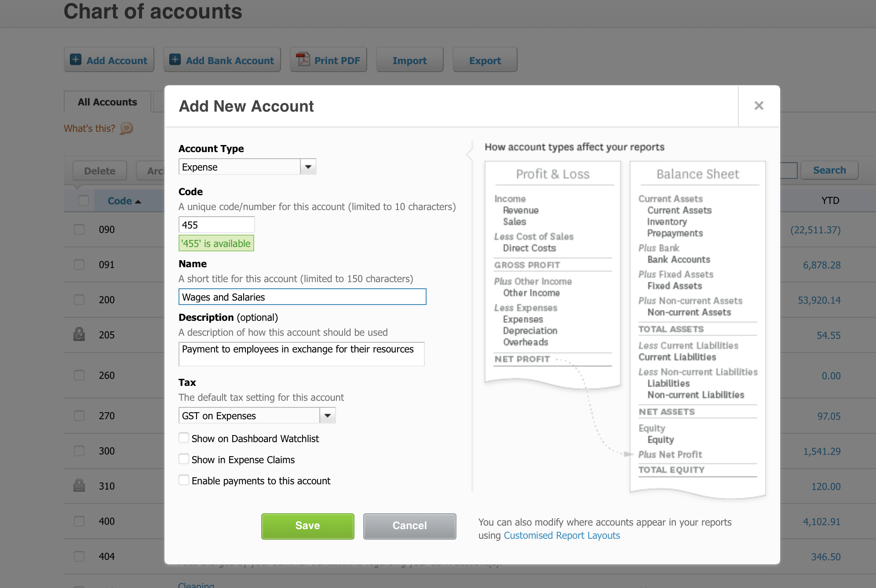The width and height of the screenshot is (876, 588).
Task: Click the green Save button
Action: tap(307, 526)
